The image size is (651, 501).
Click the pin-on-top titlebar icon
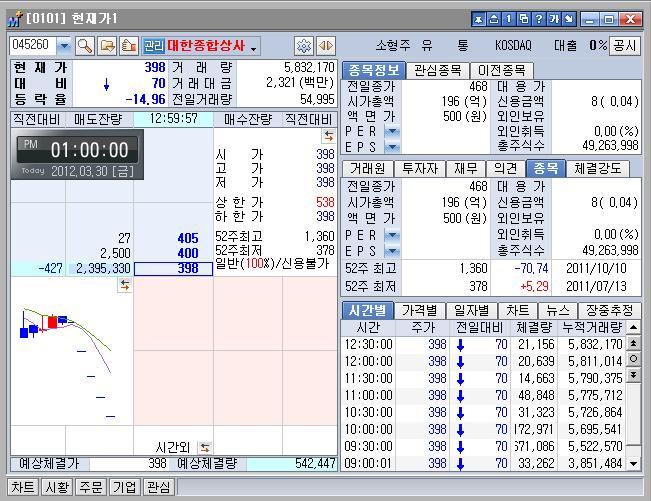[479, 19]
